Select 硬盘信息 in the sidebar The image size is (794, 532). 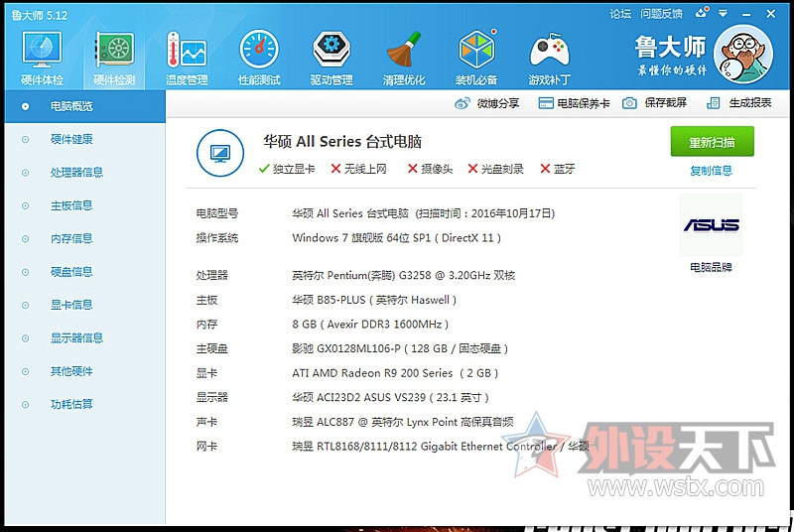(x=85, y=272)
